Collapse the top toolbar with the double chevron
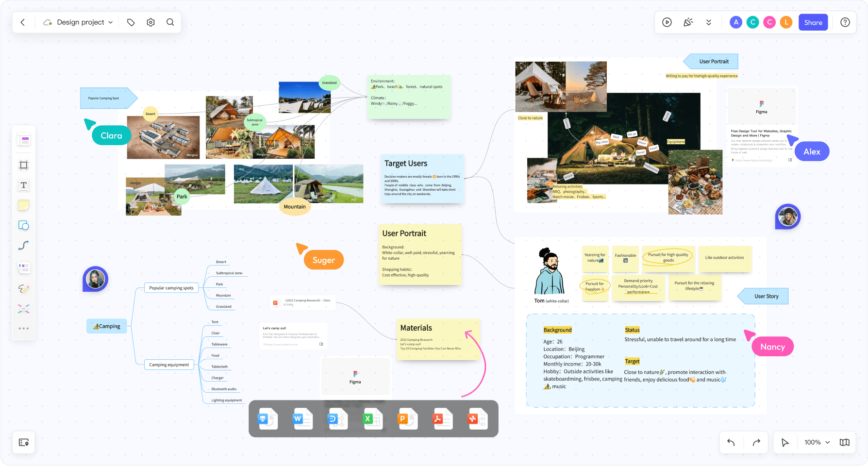Viewport: 868px width, 466px height. coord(709,22)
